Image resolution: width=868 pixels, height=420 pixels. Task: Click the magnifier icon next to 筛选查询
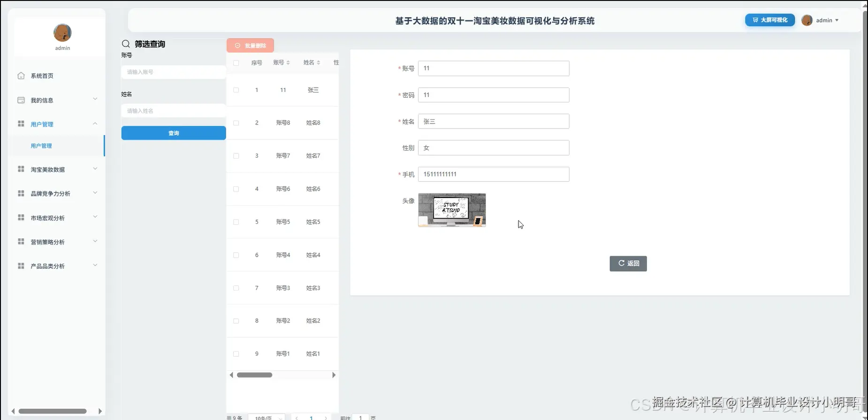tap(126, 44)
